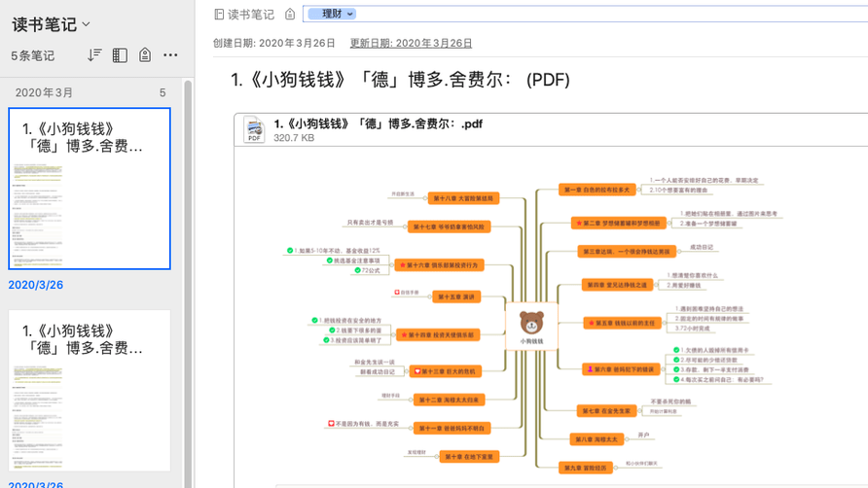
Task: Change note list view layout icon
Action: (x=120, y=54)
